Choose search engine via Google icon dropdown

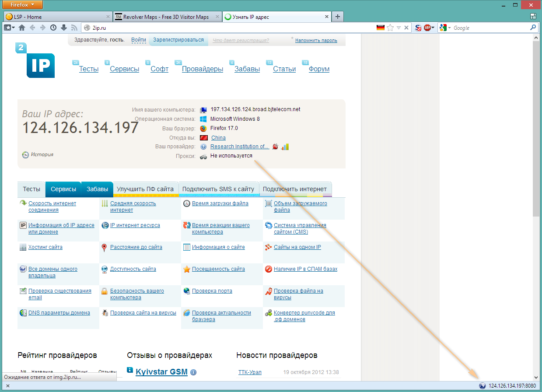(445, 28)
